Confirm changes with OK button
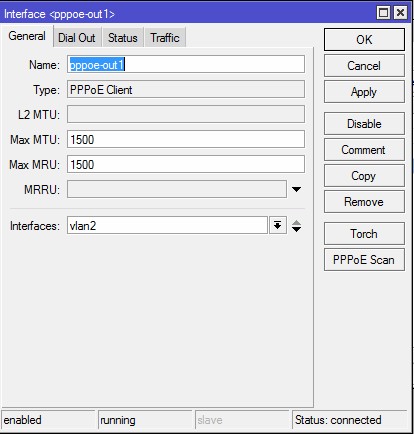414x434 pixels. click(x=364, y=40)
